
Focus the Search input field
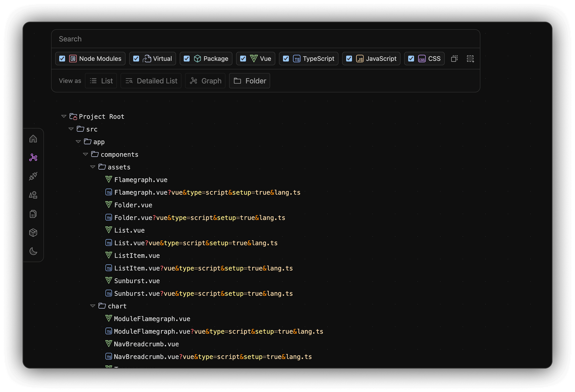click(265, 39)
